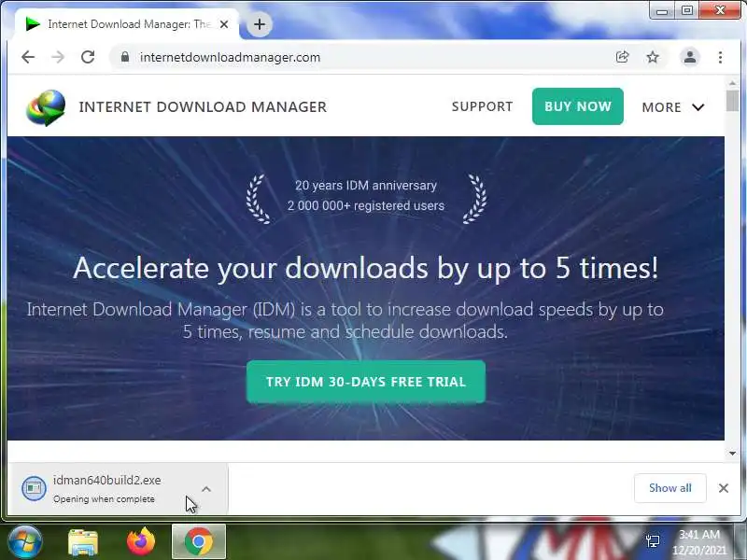This screenshot has width=747, height=560.
Task: Click the BUY NOW button
Action: tap(577, 106)
